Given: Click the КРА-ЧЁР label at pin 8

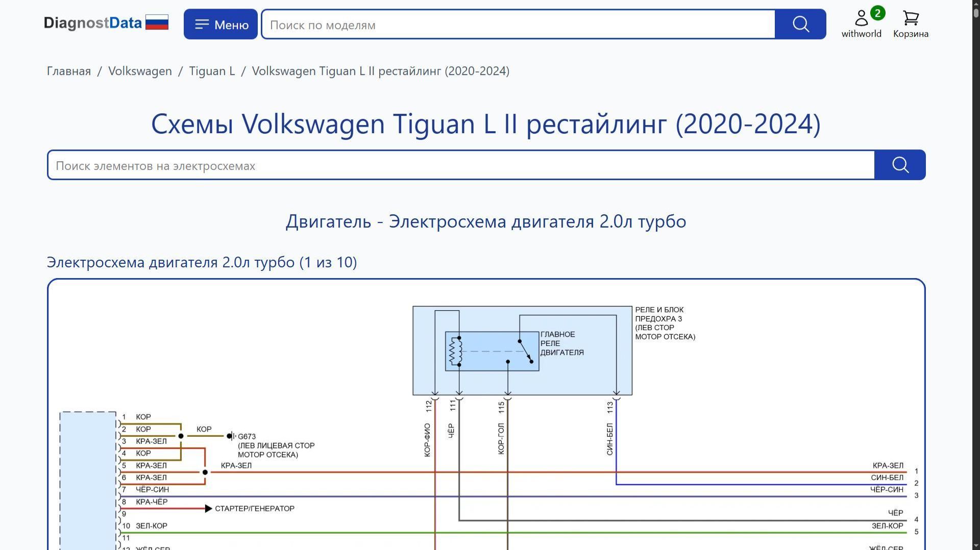Looking at the screenshot, I should coord(152,502).
